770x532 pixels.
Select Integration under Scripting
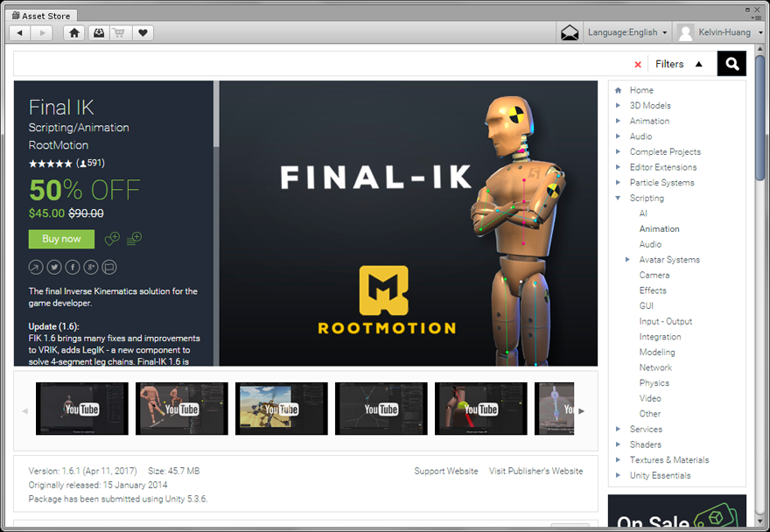click(660, 337)
